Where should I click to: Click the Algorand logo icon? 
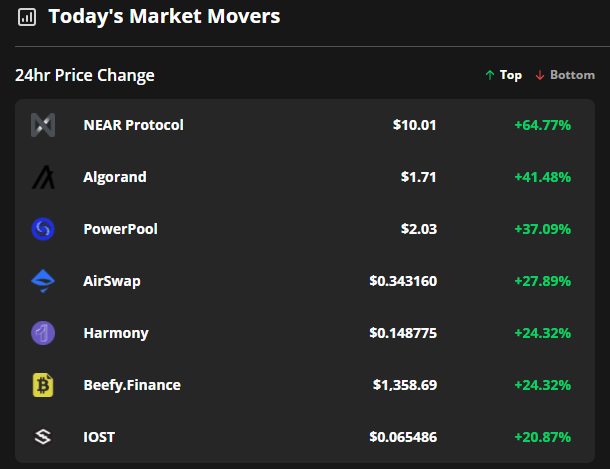click(x=43, y=177)
